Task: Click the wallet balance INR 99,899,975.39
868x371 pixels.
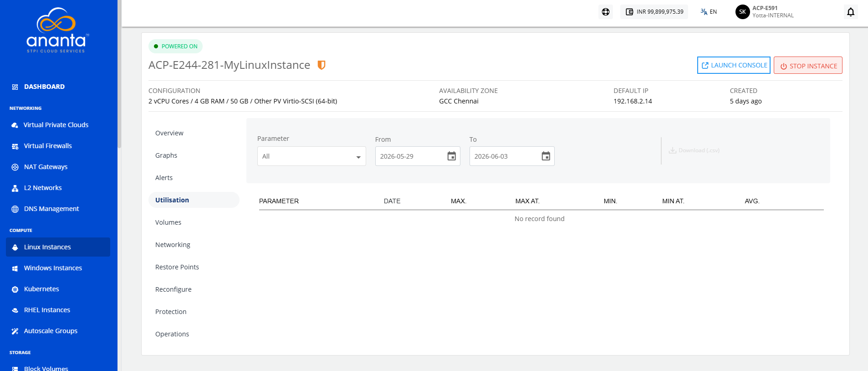Action: click(654, 12)
